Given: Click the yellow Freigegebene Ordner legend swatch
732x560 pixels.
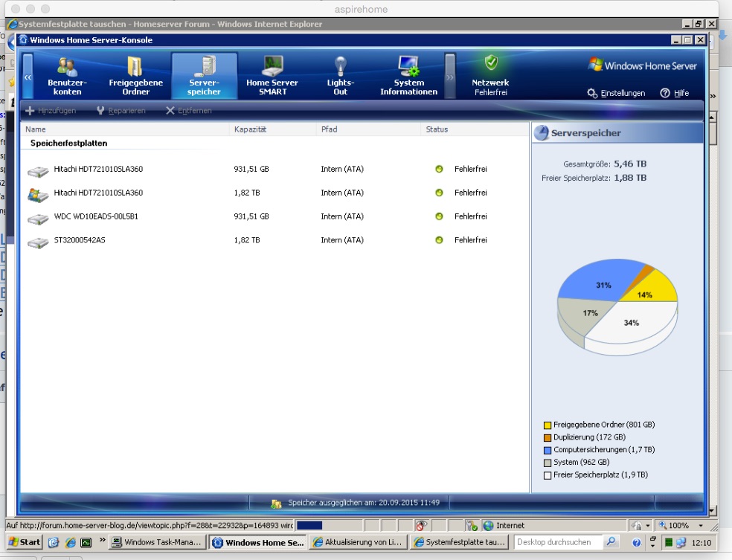Looking at the screenshot, I should [547, 425].
